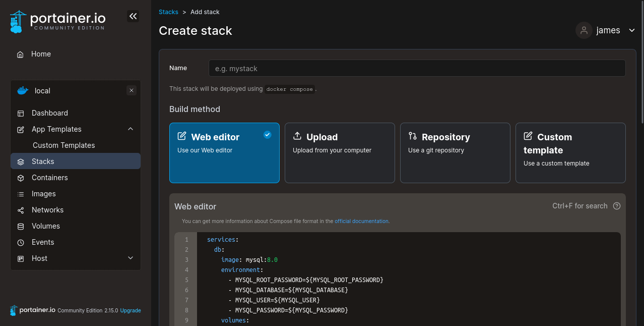Choose Upload build method
The width and height of the screenshot is (644, 326).
coord(340,152)
